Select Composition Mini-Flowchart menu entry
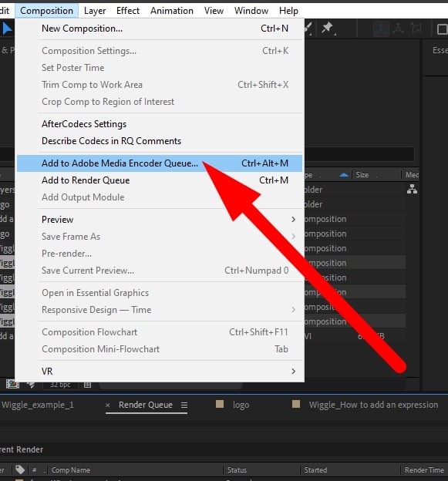 click(x=160, y=349)
